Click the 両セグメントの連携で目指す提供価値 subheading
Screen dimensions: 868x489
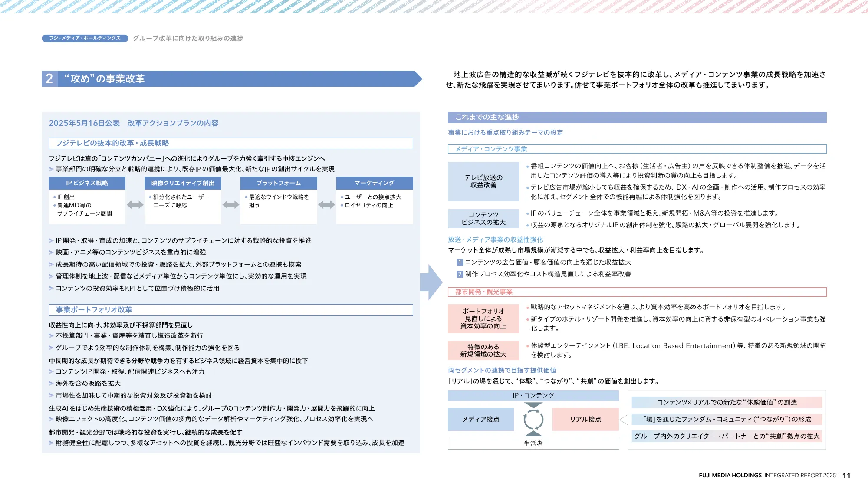(502, 371)
